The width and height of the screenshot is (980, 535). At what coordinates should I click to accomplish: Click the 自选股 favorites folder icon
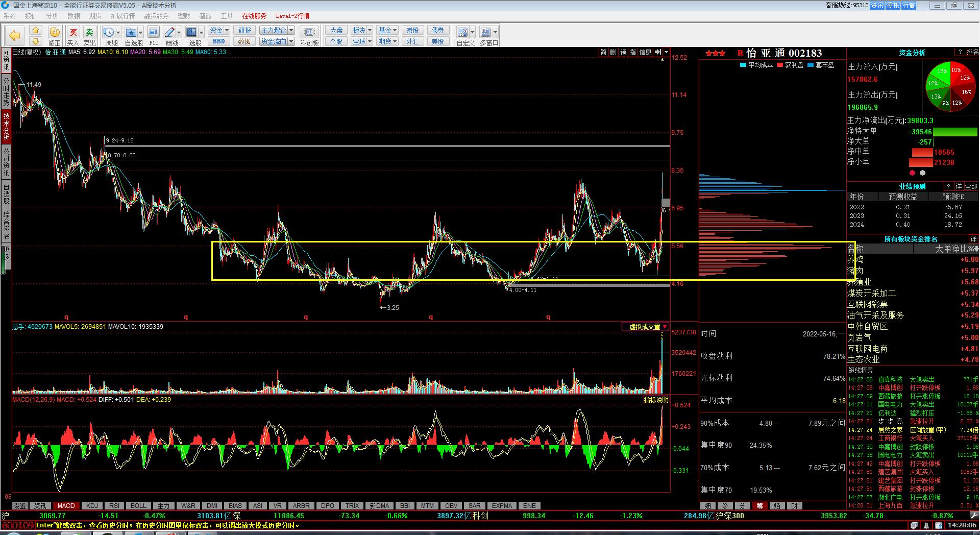tap(131, 33)
